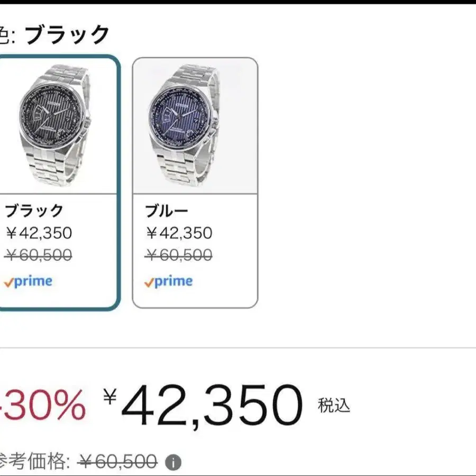Click the struck-through ¥60,500 reference price
The height and width of the screenshot is (476, 476).
click(117, 462)
